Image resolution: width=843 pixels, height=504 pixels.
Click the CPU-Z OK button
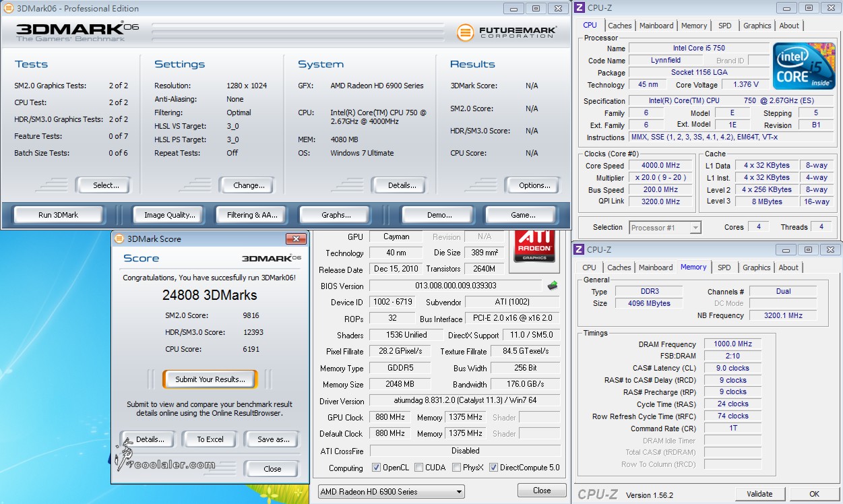point(814,494)
